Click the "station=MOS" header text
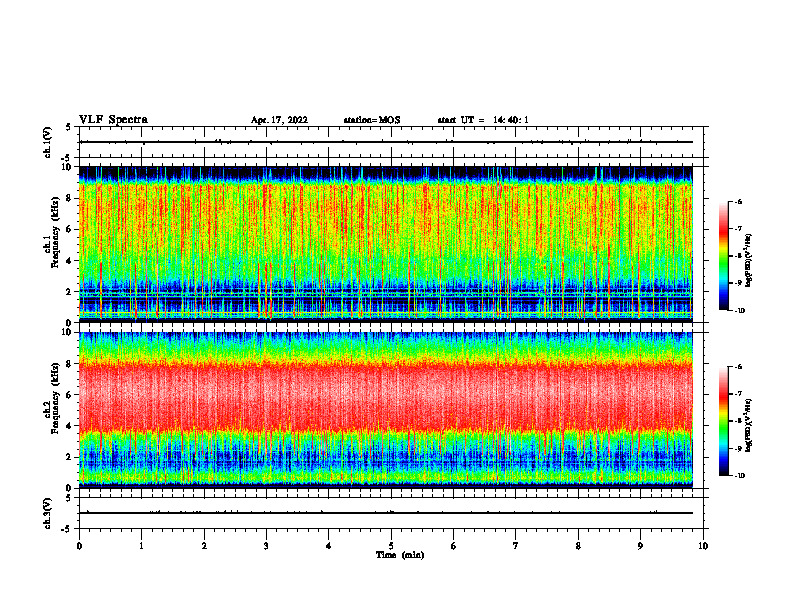Screen dimensions: 792x612 click(x=372, y=120)
